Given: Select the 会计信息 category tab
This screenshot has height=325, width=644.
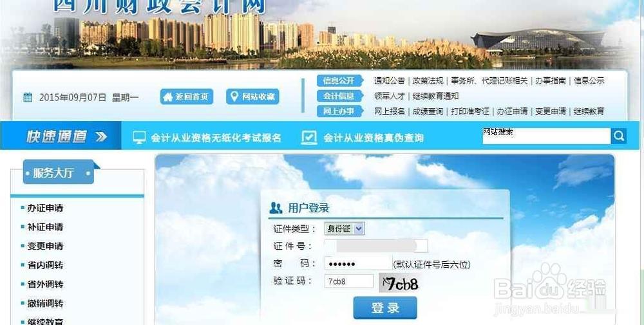Looking at the screenshot, I should tap(339, 96).
